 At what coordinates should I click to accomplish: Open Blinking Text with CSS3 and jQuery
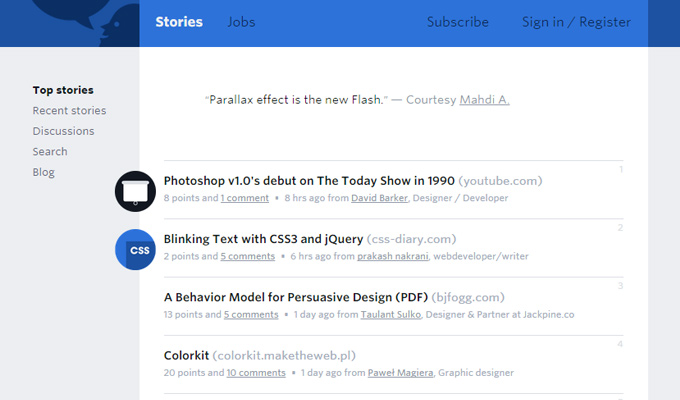263,239
